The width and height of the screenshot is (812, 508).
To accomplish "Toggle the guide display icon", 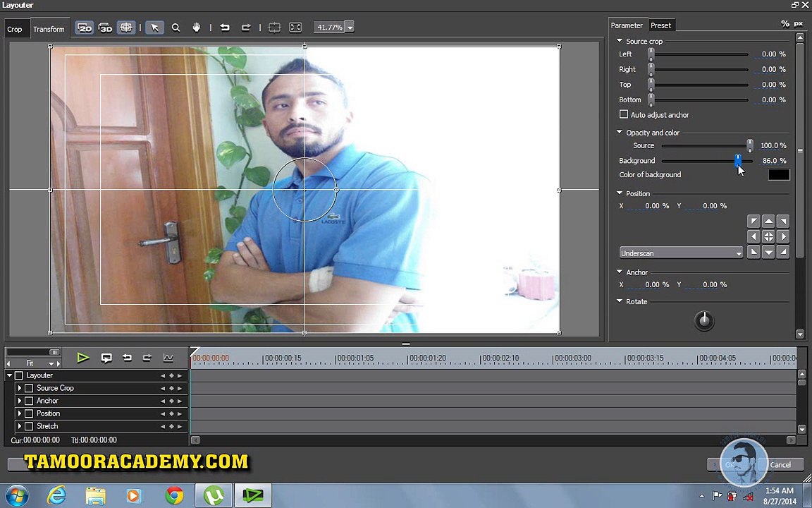I will click(126, 28).
